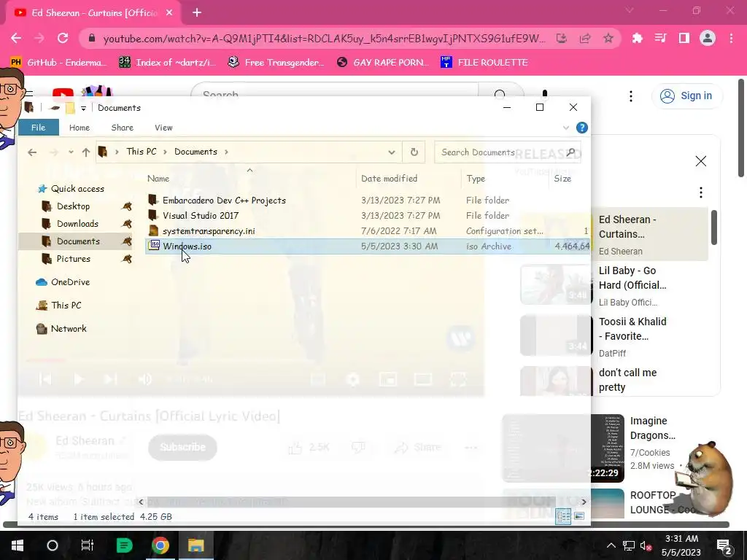Open Cortana search circle on taskbar
The height and width of the screenshot is (560, 747).
pos(53,545)
